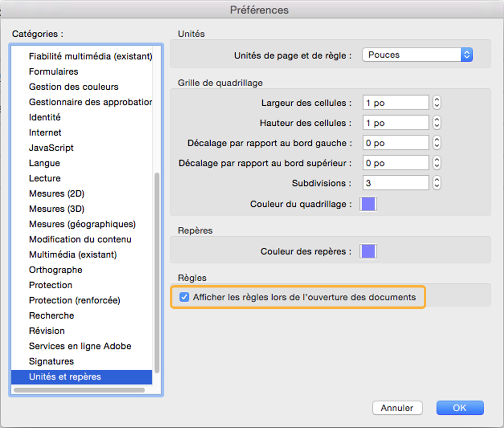The height and width of the screenshot is (428, 504).
Task: Increase Subdivisions value using stepper arrows
Action: [437, 180]
